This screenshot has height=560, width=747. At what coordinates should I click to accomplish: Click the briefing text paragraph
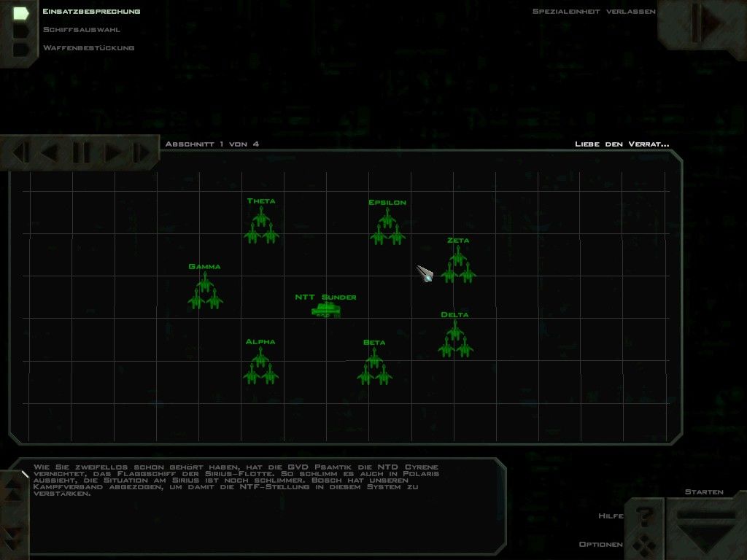pos(236,480)
